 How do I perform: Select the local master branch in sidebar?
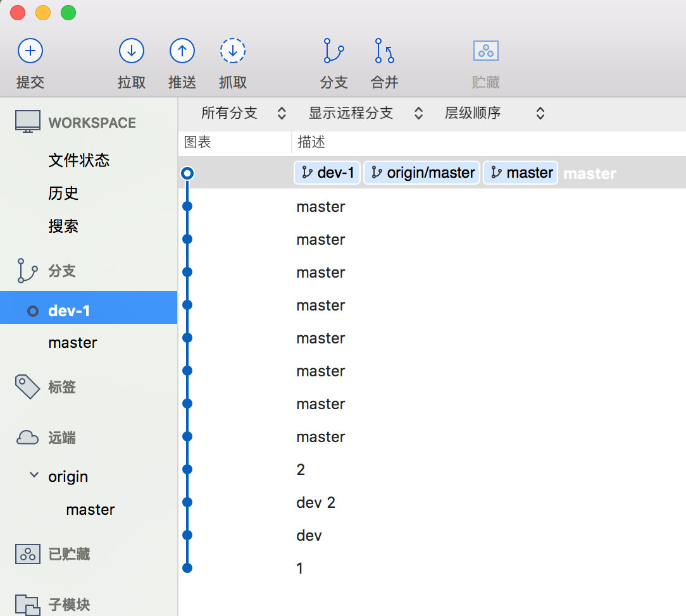pos(73,343)
